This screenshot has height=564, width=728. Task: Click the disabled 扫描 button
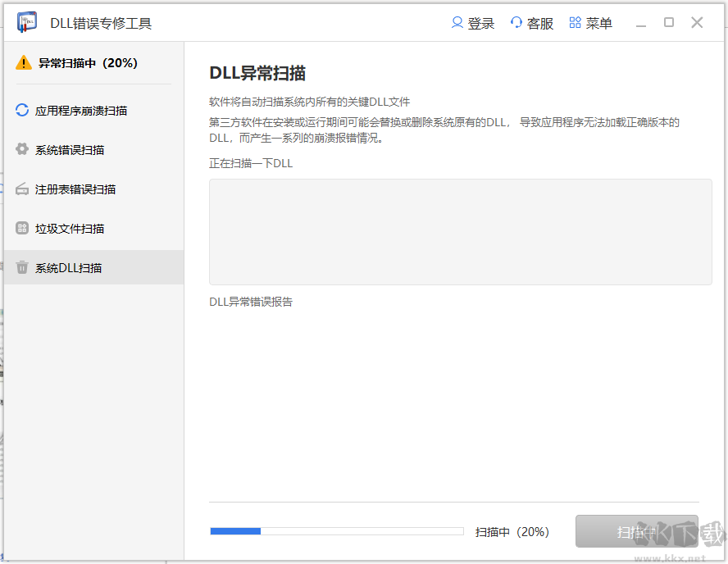coord(636,531)
